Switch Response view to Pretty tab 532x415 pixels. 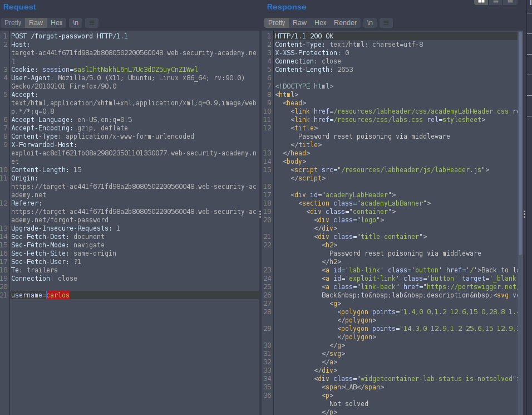coord(277,23)
